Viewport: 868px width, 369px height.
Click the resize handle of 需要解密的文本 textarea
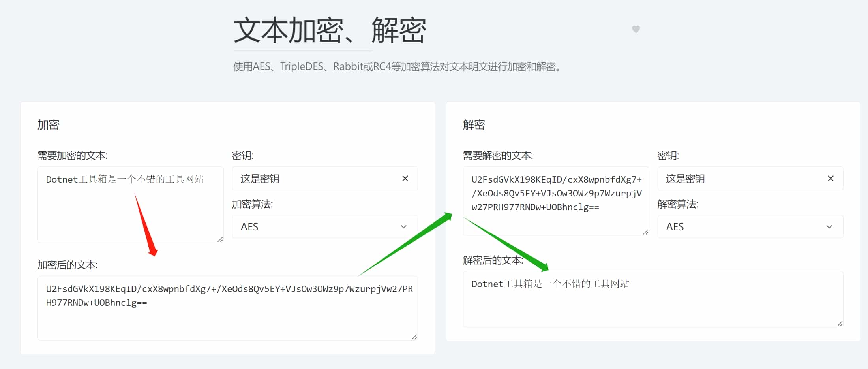point(645,232)
